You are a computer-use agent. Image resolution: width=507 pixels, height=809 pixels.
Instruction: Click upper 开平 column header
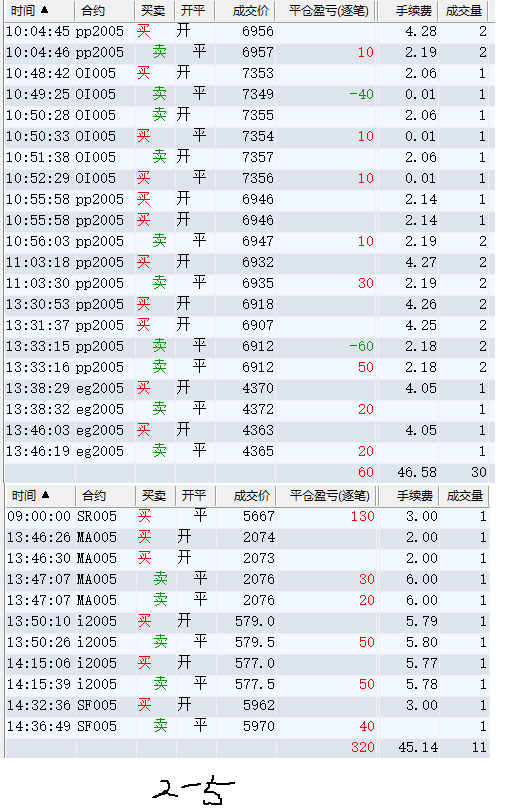pyautogui.click(x=194, y=10)
